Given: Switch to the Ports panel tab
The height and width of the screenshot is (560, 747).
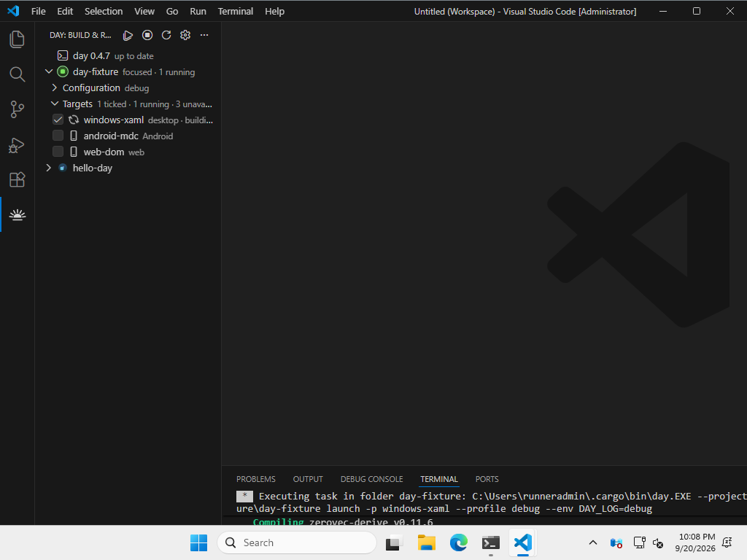Looking at the screenshot, I should (x=487, y=479).
